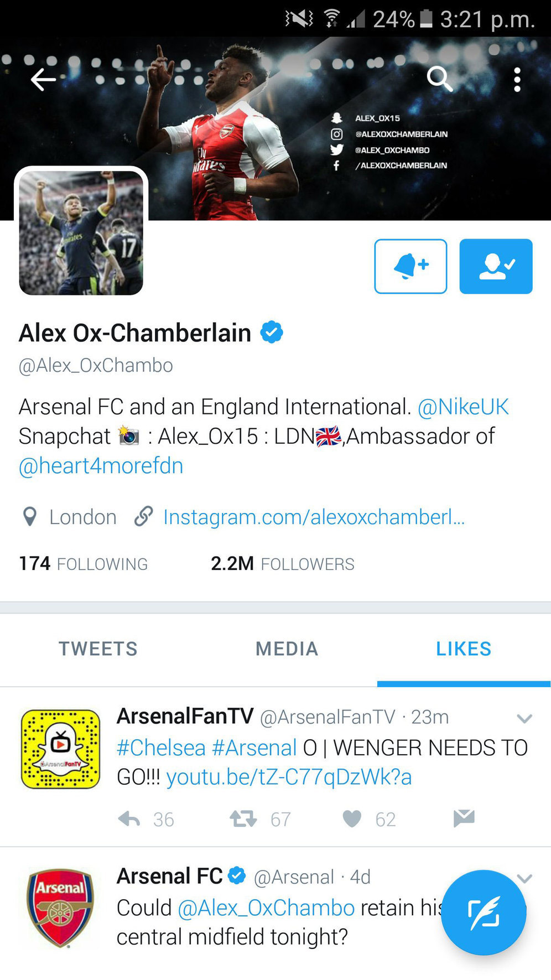The height and width of the screenshot is (980, 551).
Task: View the 174 Following list
Action: (x=84, y=563)
